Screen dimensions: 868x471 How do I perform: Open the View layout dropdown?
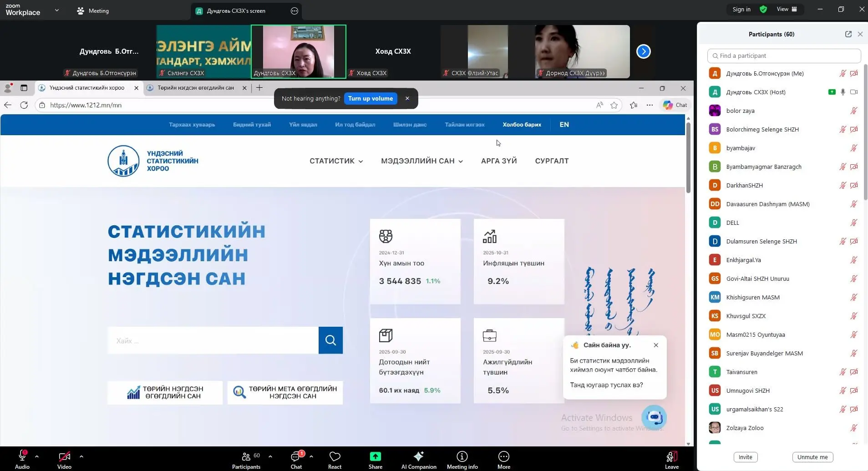(787, 9)
